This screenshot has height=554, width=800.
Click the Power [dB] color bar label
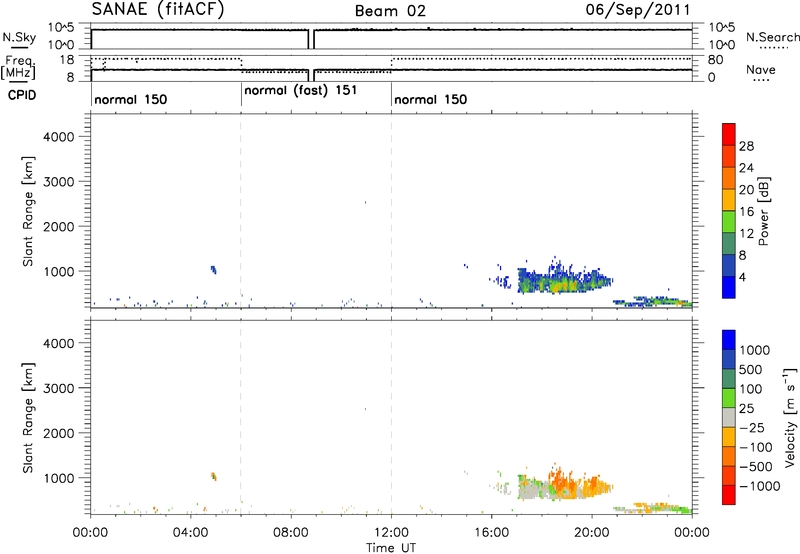[763, 211]
